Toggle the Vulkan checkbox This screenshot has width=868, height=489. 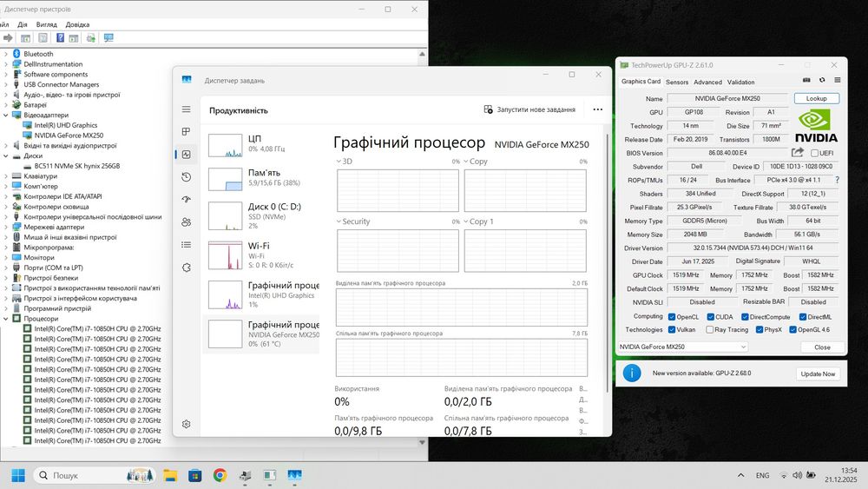(x=672, y=329)
